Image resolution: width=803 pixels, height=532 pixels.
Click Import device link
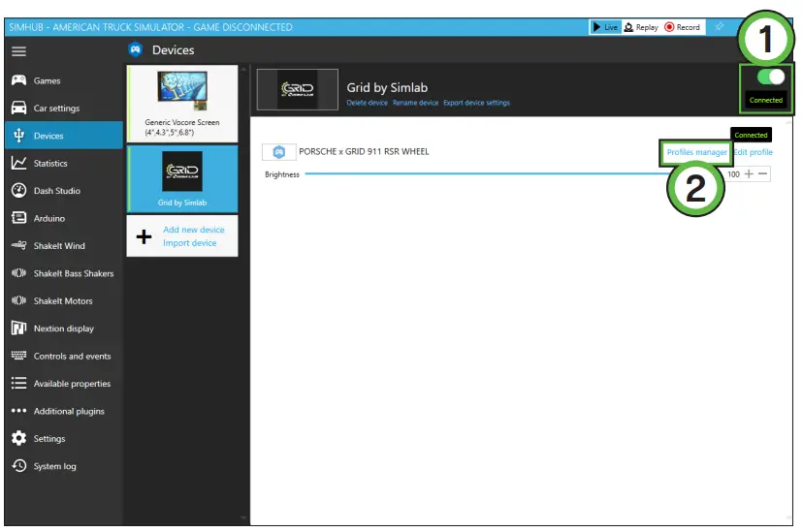pos(189,243)
